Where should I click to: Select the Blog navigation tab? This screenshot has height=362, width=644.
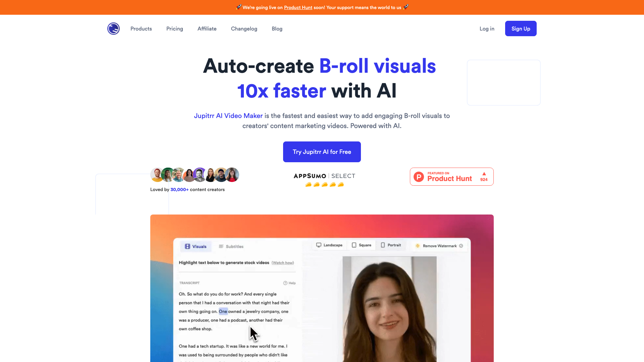pos(277,28)
